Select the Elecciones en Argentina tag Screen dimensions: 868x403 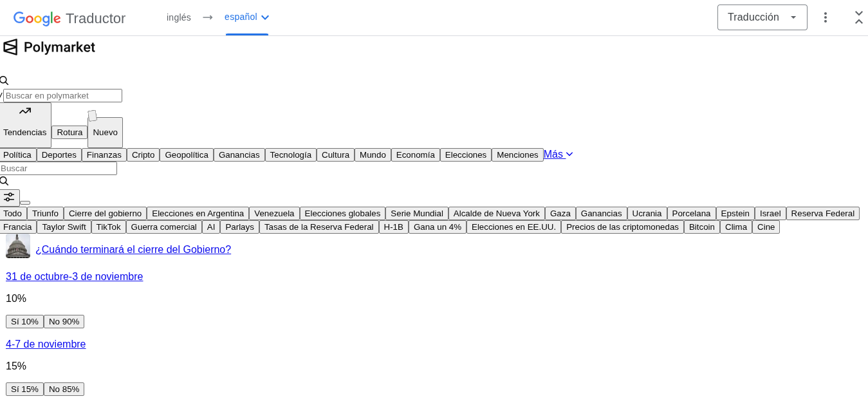pos(198,213)
